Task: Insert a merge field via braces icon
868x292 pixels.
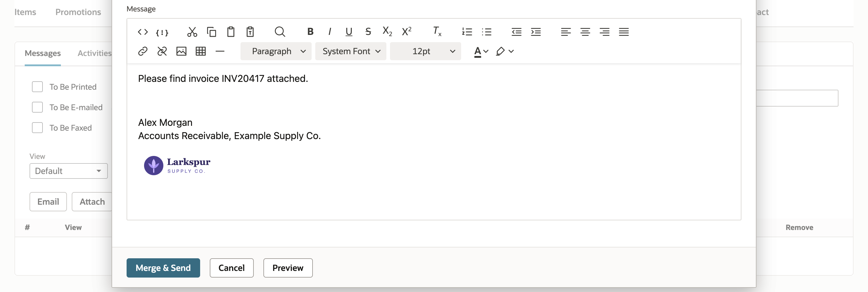Action: [x=162, y=32]
